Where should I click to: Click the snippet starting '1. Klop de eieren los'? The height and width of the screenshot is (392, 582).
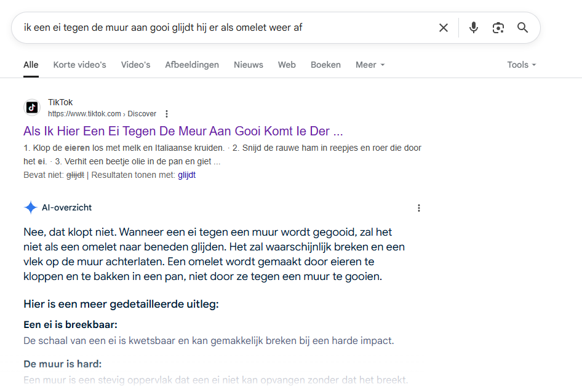pos(222,154)
